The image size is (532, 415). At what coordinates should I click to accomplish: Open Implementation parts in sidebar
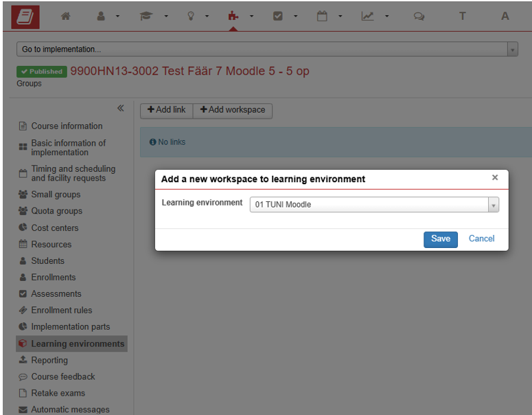(70, 326)
